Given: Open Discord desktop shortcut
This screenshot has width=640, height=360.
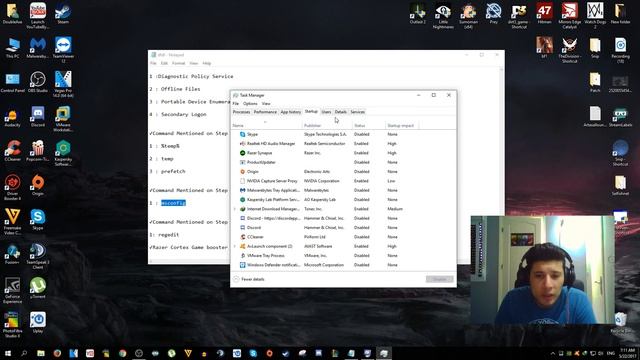Looking at the screenshot, I should click(38, 116).
